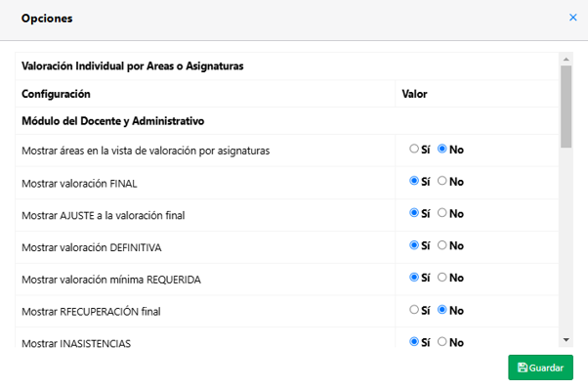
Task: Close the Opciones dialog with X icon
Action: coord(572,18)
